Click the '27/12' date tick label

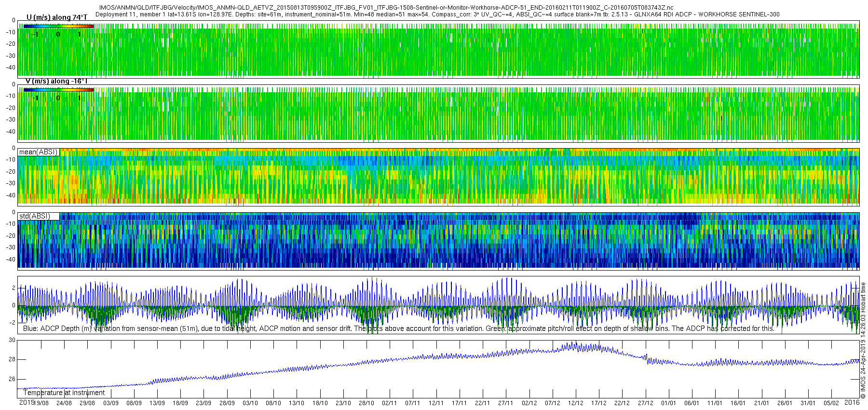coord(646,403)
